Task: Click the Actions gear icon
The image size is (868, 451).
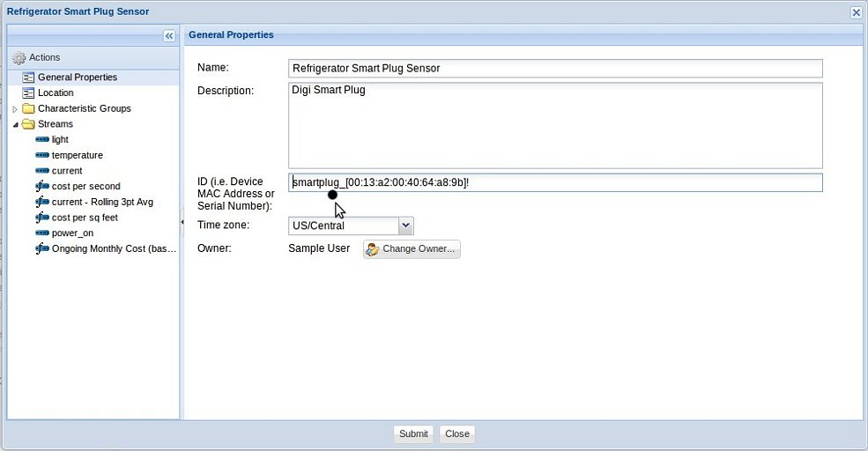Action: 19,57
